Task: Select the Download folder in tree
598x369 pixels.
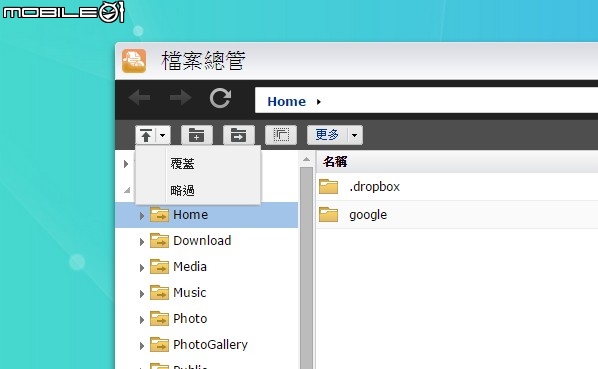Action: [202, 241]
